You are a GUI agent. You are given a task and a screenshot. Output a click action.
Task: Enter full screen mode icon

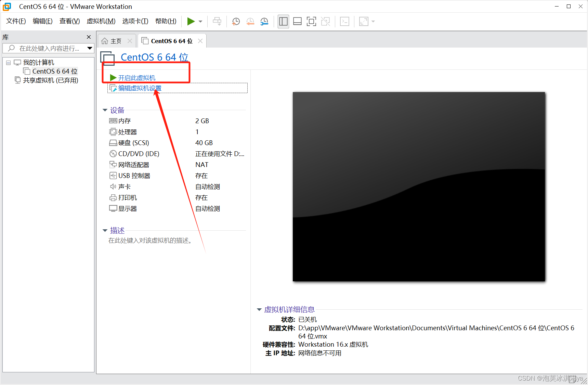point(311,22)
